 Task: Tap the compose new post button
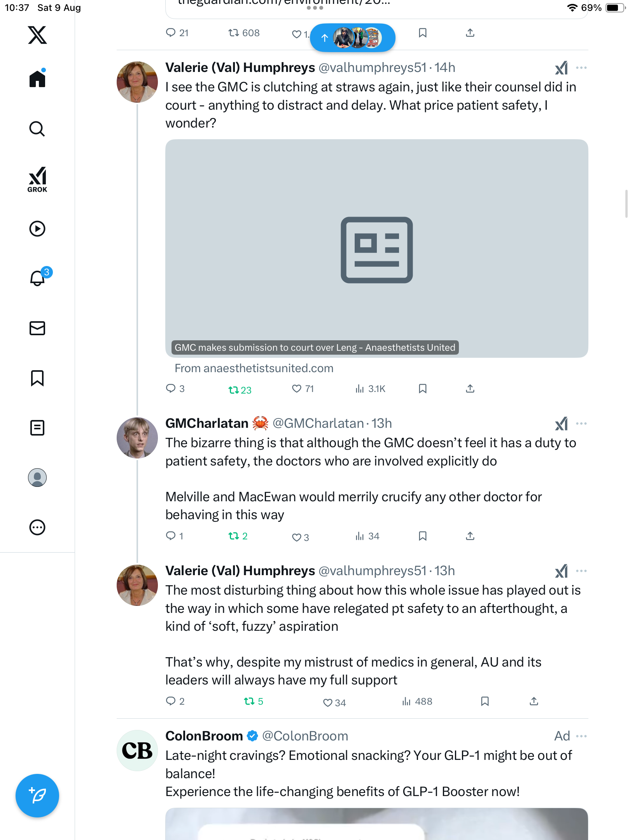(37, 796)
